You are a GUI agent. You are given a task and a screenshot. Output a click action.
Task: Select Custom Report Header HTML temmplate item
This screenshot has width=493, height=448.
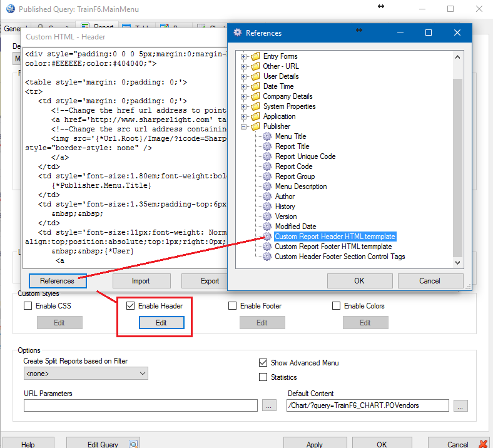pyautogui.click(x=335, y=237)
